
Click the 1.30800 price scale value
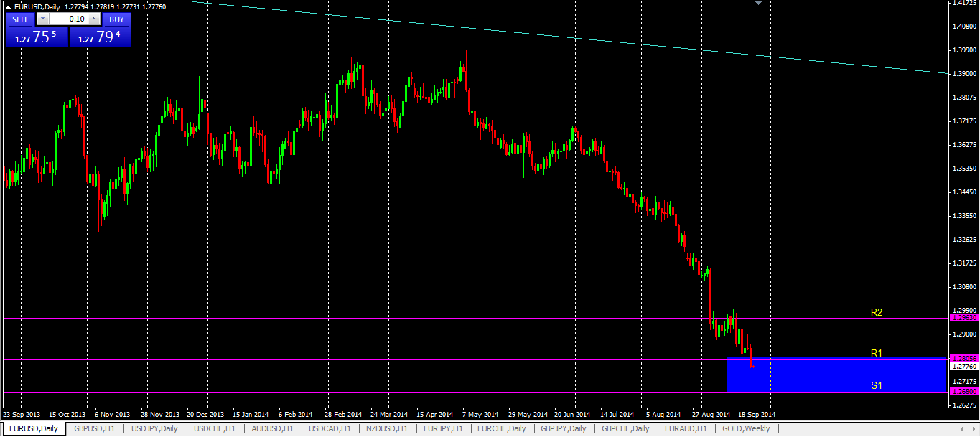point(963,287)
